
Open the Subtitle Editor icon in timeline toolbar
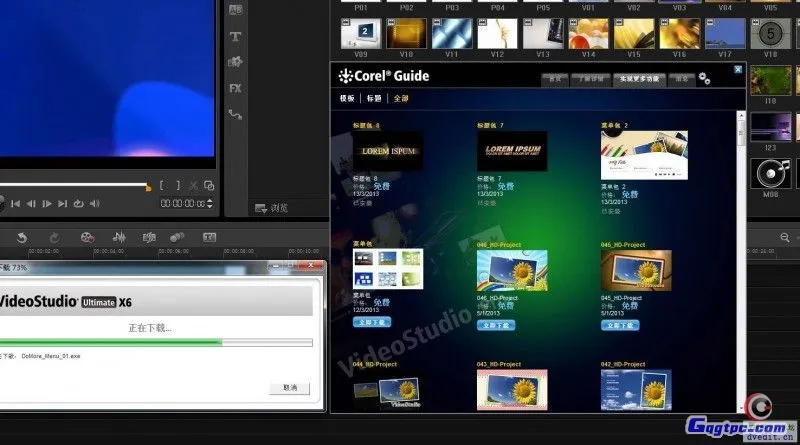click(x=210, y=237)
